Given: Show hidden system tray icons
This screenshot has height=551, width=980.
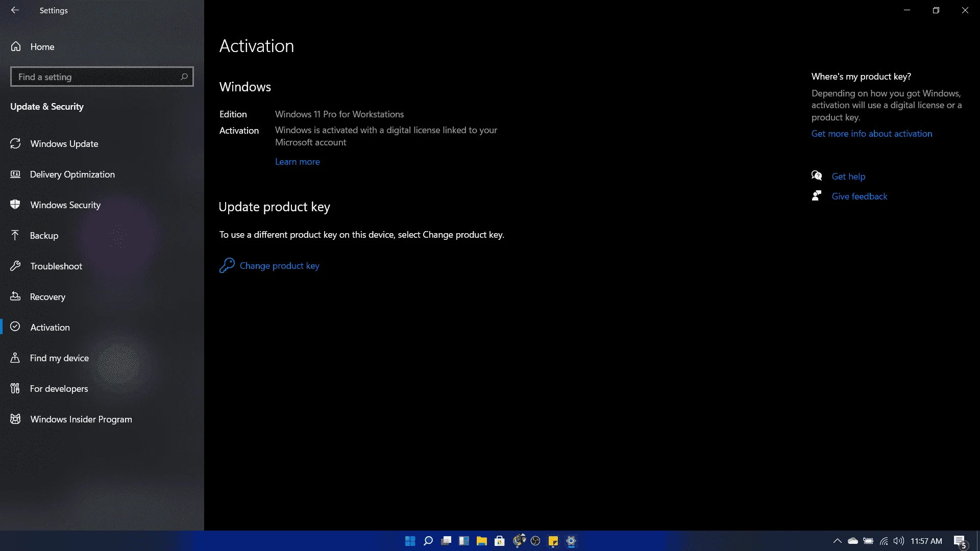Looking at the screenshot, I should (837, 541).
